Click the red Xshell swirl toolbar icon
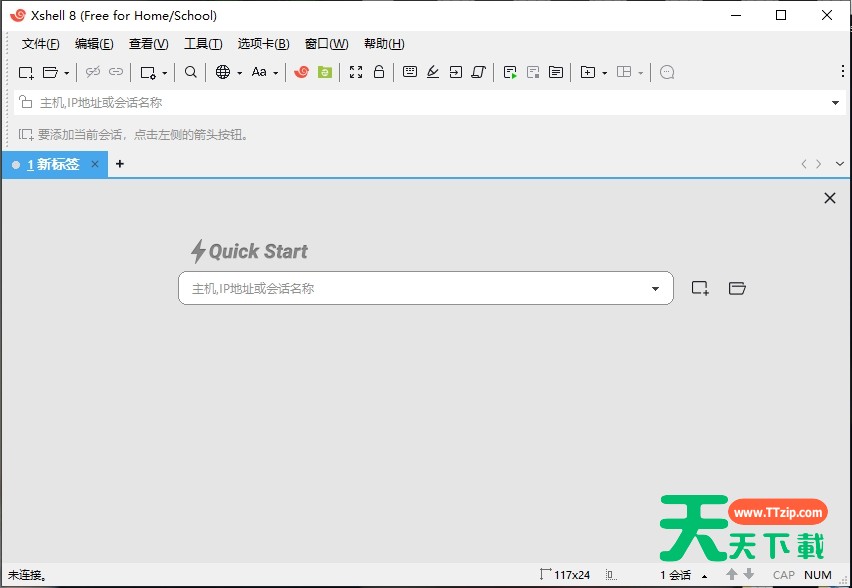The height and width of the screenshot is (588, 852). [301, 72]
